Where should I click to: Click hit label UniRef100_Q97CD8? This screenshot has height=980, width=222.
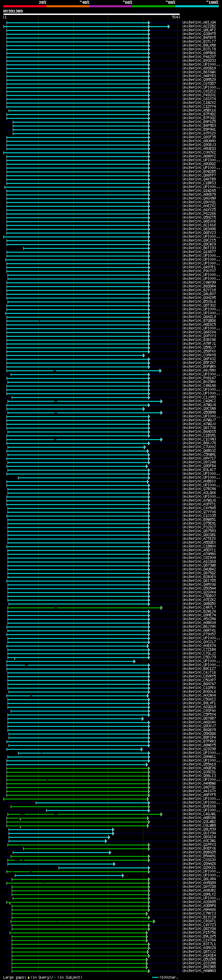tap(199, 887)
